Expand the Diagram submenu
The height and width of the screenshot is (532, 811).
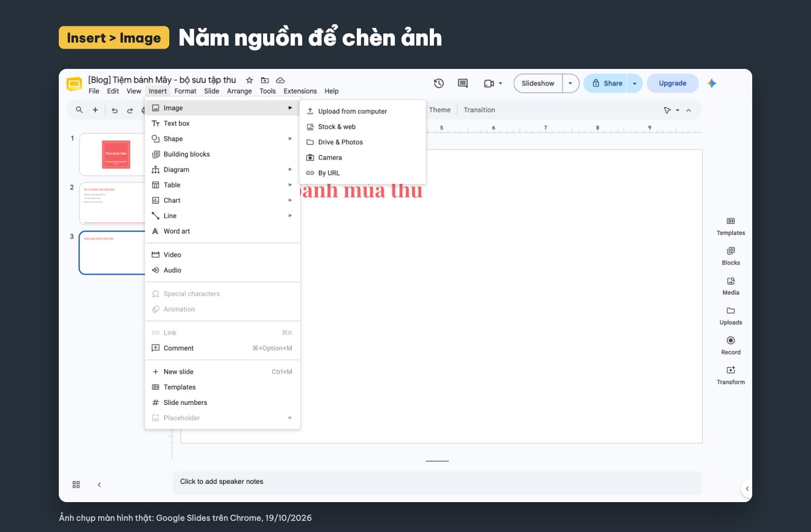(223, 170)
